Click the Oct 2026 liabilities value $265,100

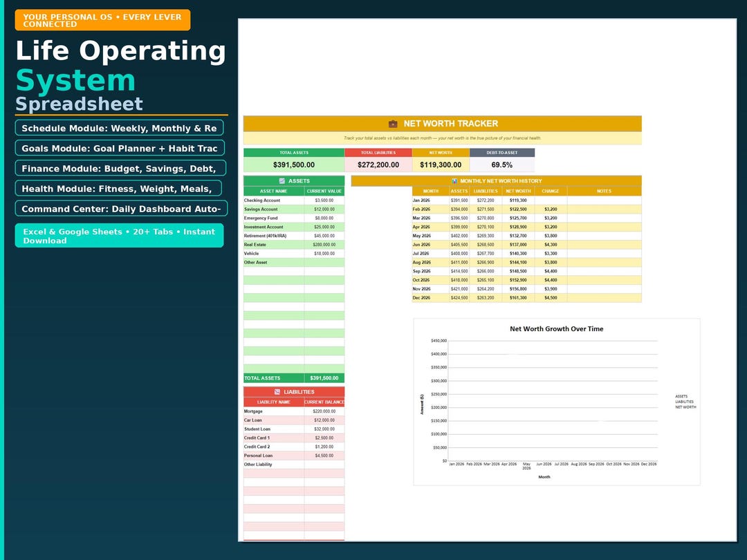click(x=486, y=281)
